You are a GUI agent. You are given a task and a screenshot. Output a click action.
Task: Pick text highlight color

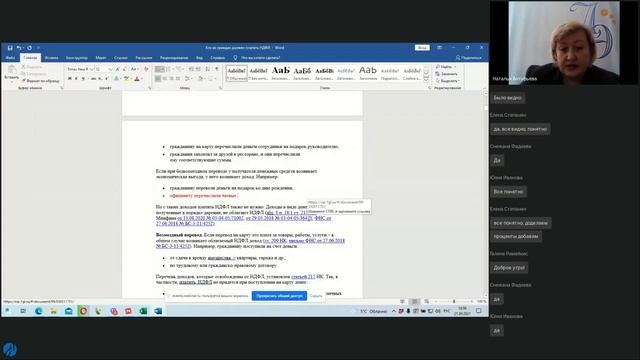click(x=127, y=78)
